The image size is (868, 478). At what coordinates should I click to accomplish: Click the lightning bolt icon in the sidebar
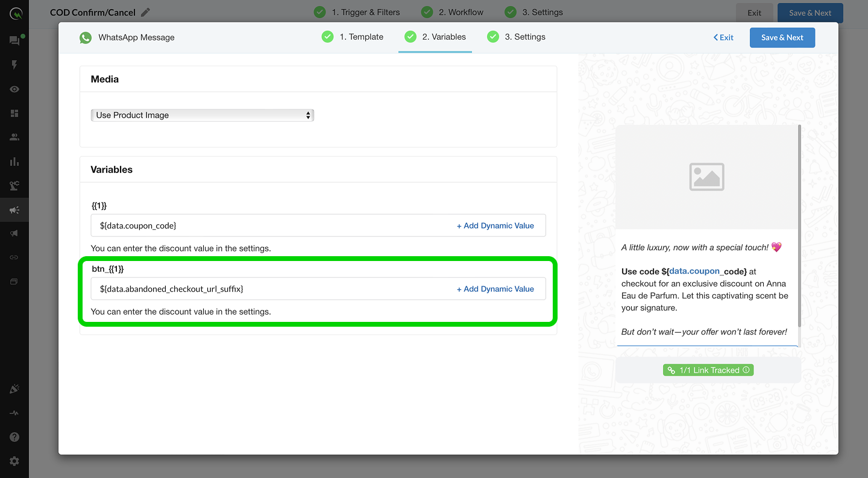tap(14, 65)
